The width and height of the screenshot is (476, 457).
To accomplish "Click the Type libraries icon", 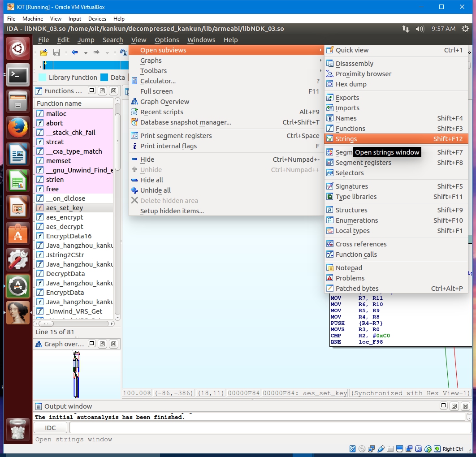I will pos(330,196).
